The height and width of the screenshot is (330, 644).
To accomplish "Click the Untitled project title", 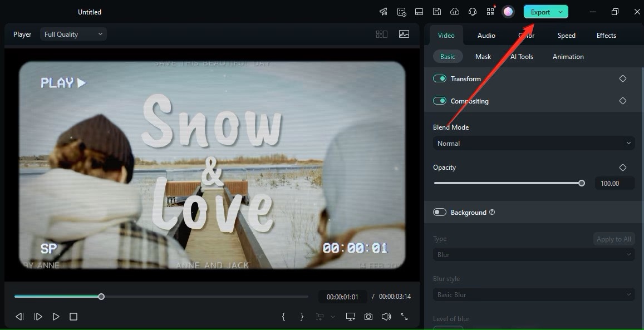I will click(x=90, y=12).
